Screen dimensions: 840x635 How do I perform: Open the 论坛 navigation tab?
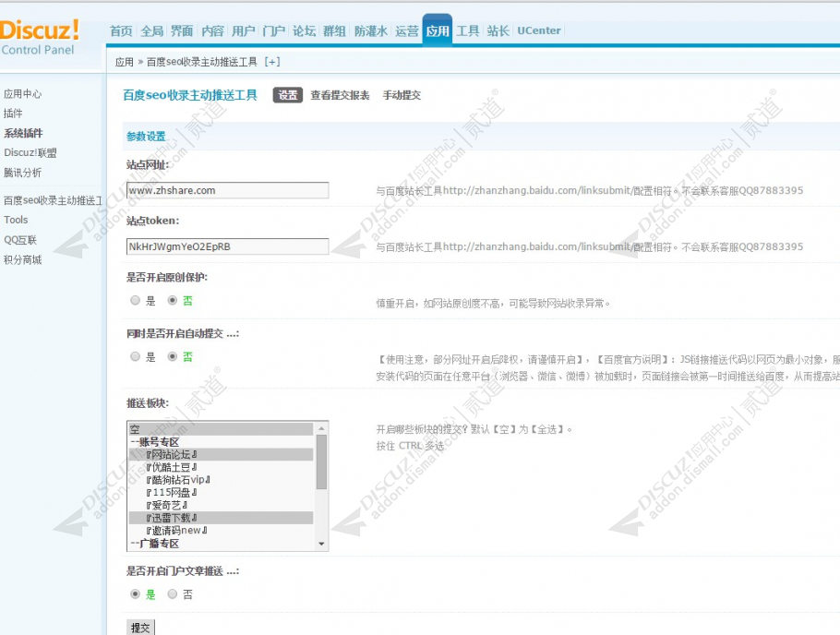tap(305, 31)
